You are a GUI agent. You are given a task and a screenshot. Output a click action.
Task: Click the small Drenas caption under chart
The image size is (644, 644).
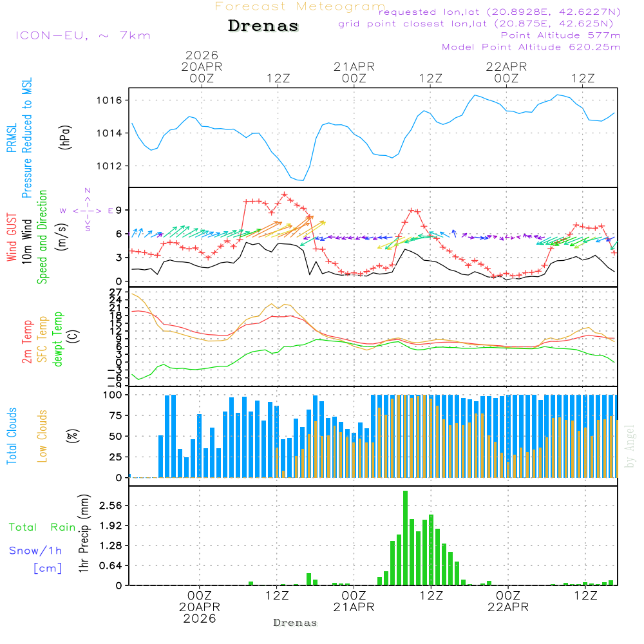point(295,623)
